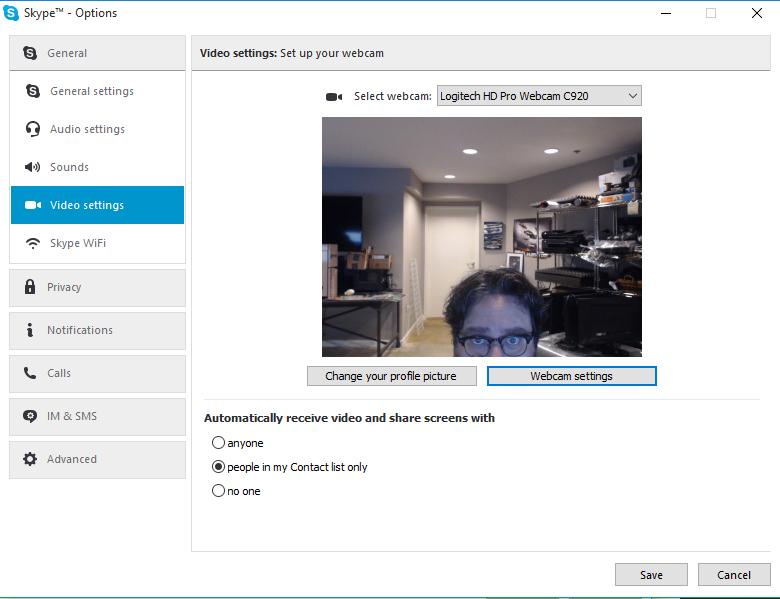The width and height of the screenshot is (780, 599).
Task: Click the info icon beside Notifications
Action: (30, 330)
